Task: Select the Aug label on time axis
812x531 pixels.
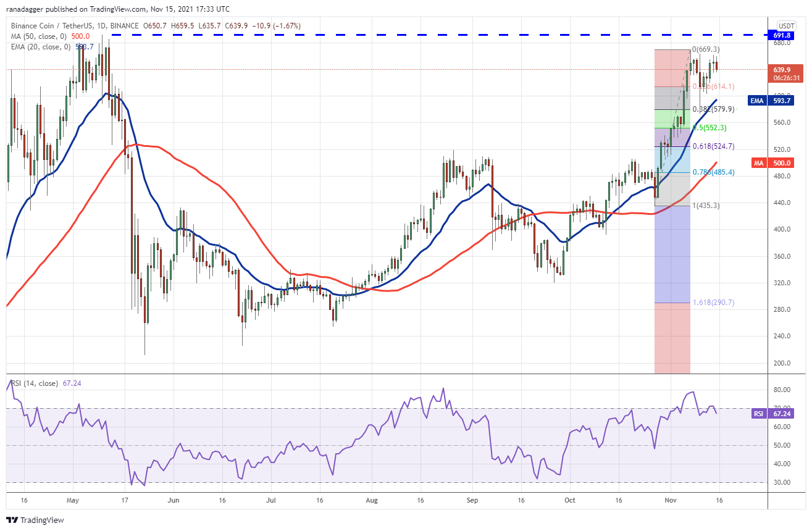Action: coord(371,500)
